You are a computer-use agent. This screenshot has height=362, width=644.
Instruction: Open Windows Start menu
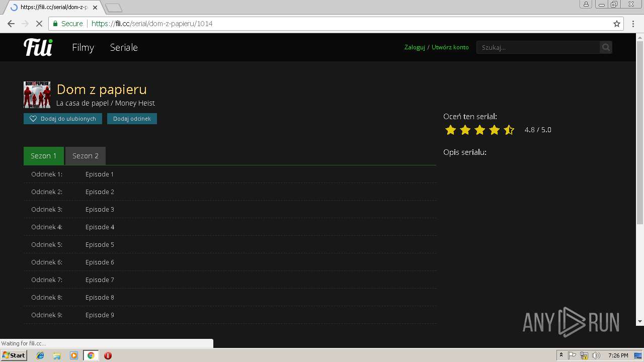click(x=14, y=355)
